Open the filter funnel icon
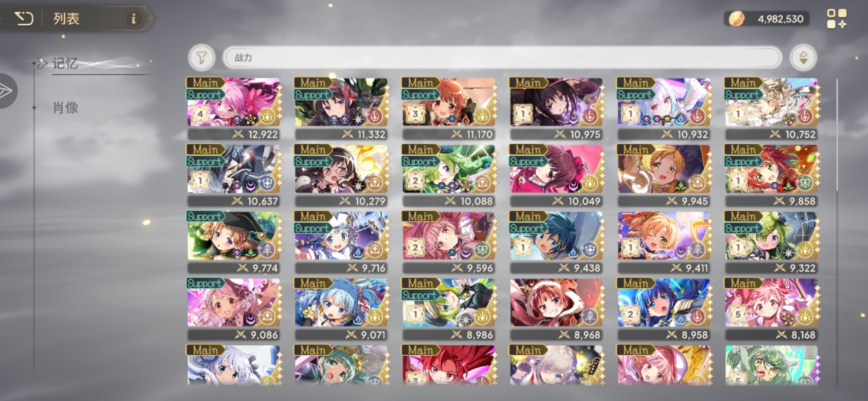 pyautogui.click(x=201, y=58)
